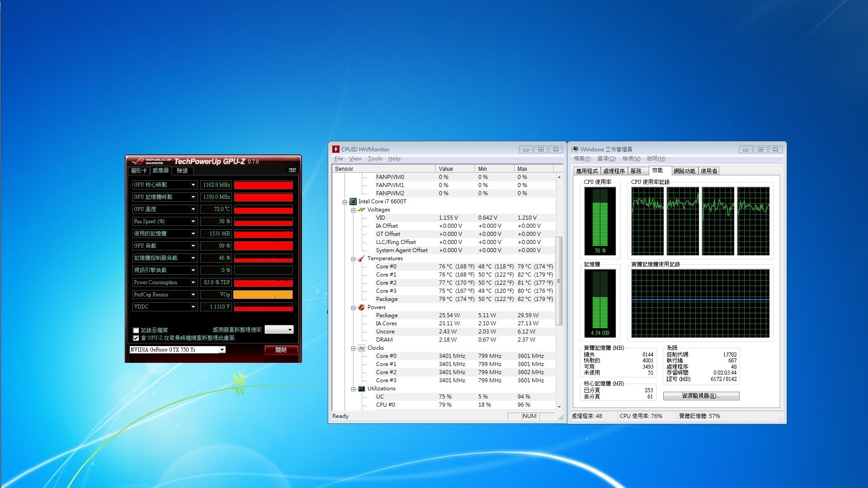Screen dimensions: 868x488
Task: Switch to the 應用程式 tab
Action: tap(587, 171)
